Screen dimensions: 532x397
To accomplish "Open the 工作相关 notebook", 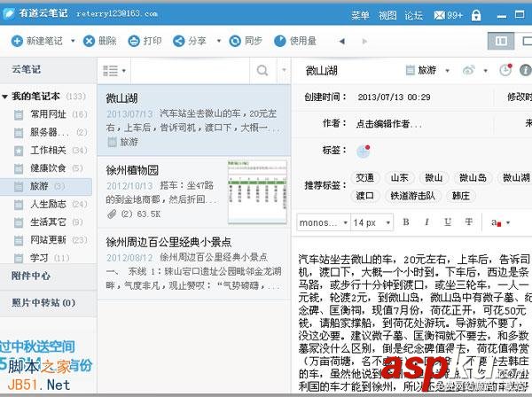I will click(48, 150).
